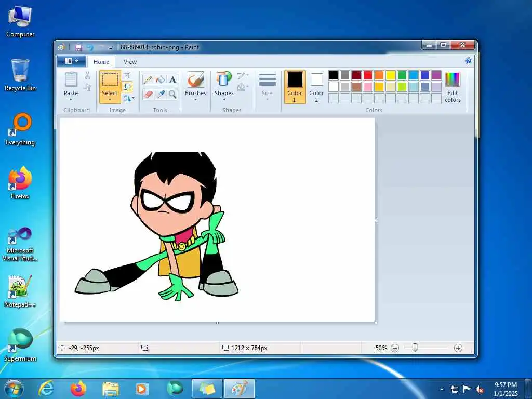Click the Brushes tool icon
Screen dimensions: 532x399
coord(195,79)
